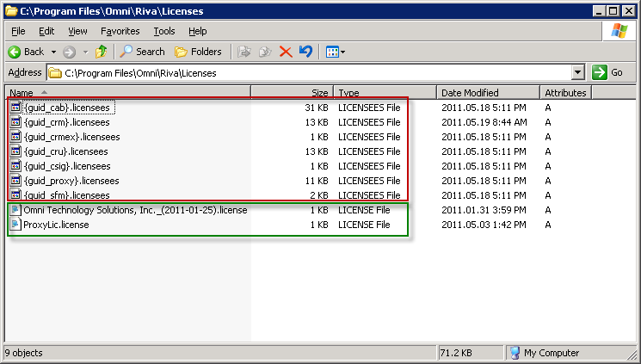Image resolution: width=641 pixels, height=364 pixels.
Task: Click the 11 KB size value
Action: click(317, 181)
